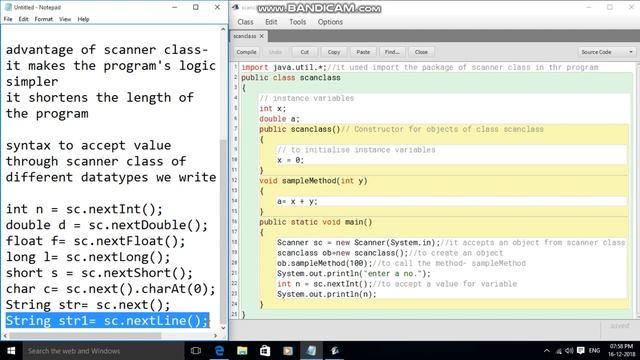Click 'void sampleMethod(int y)' code line
The width and height of the screenshot is (640, 360).
pos(313,180)
